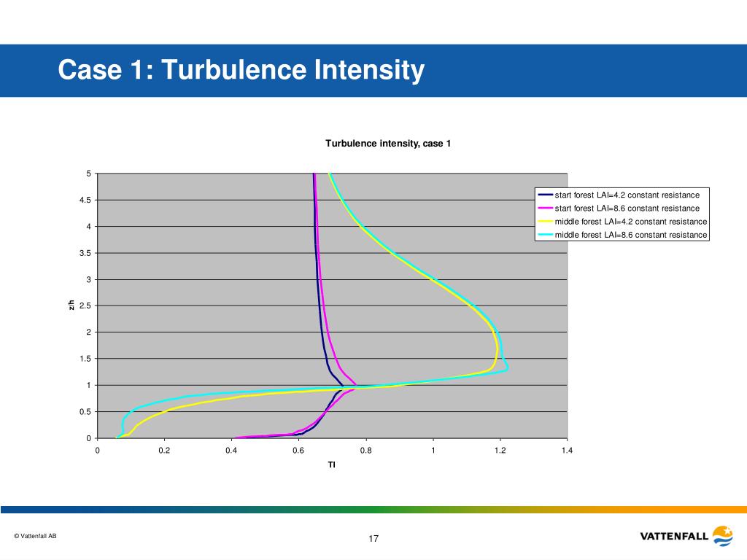This screenshot has width=747, height=560.
Task: Click the '© Vattenfall AB' copyright text
Action: [x=35, y=536]
